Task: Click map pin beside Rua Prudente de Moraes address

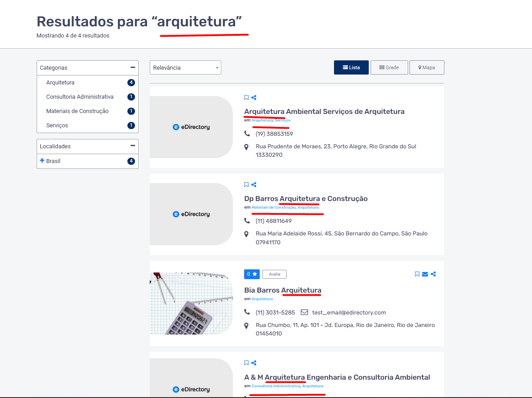Action: (247, 147)
